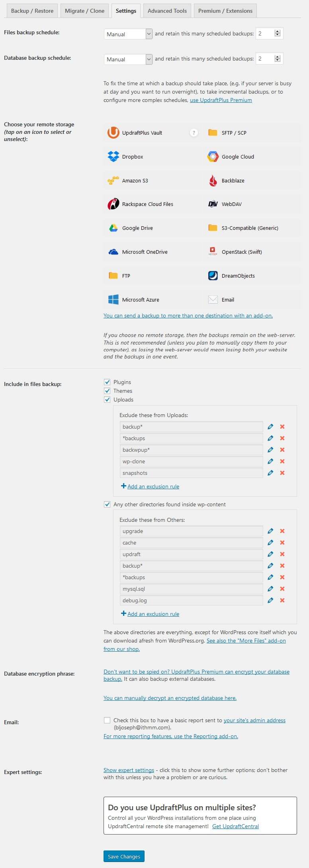Delete the upgrade exclusion rule
309x868 pixels.
(x=282, y=531)
